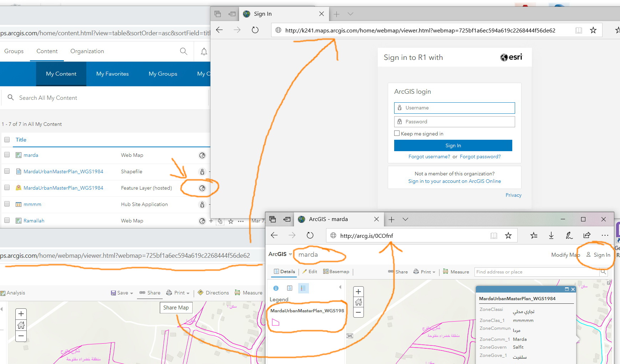Open the Print dropdown beside Directions
620x364 pixels.
pos(178,293)
